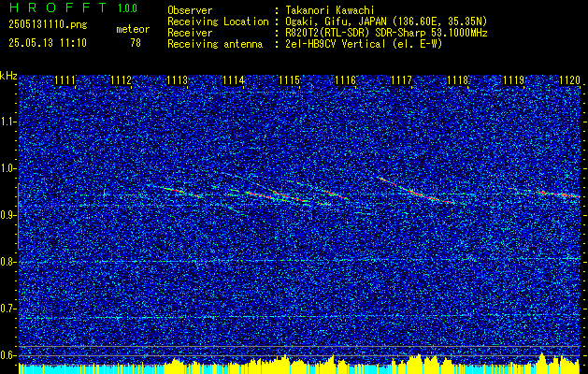Click the 1120 time marker
This screenshot has height=374, width=588.
[569, 80]
